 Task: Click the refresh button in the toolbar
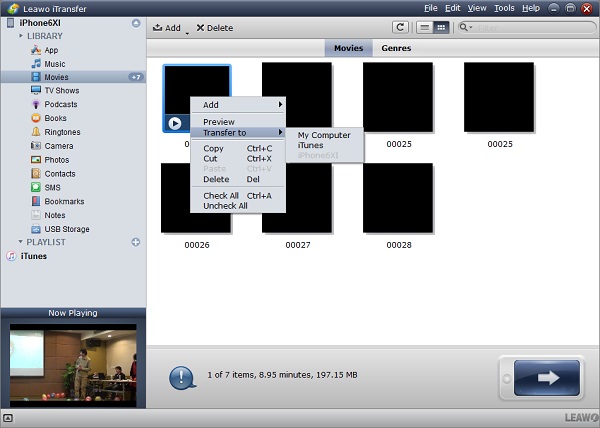(x=401, y=28)
